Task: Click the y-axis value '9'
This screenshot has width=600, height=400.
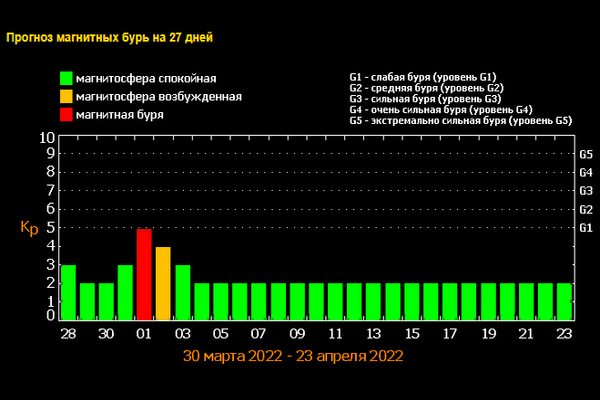Action: pyautogui.click(x=51, y=153)
